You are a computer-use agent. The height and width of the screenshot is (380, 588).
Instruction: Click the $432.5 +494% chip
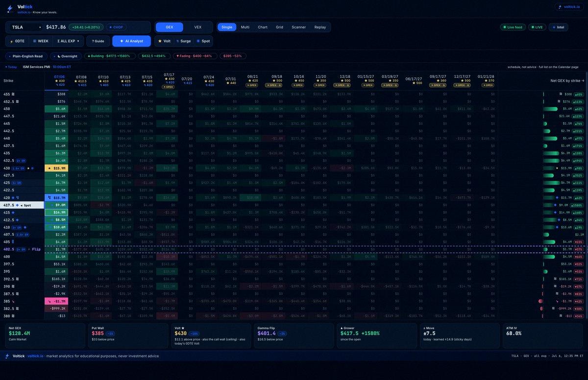click(x=154, y=56)
